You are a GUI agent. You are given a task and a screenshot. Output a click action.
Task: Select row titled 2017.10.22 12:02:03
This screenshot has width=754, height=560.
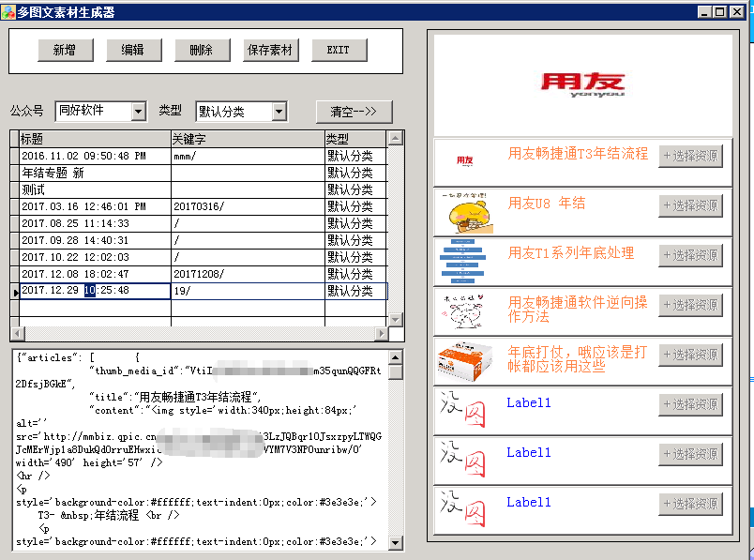click(199, 257)
